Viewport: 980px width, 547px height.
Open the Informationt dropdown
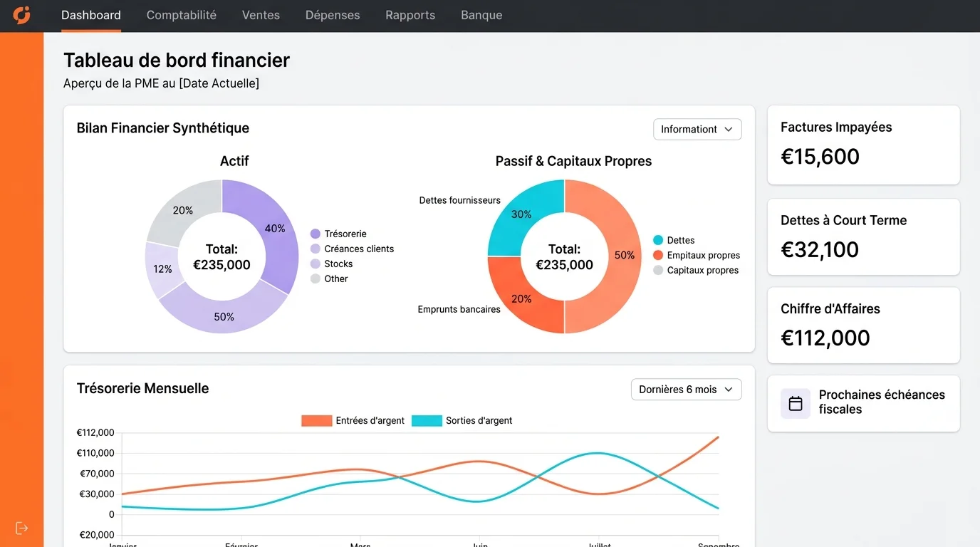click(697, 129)
